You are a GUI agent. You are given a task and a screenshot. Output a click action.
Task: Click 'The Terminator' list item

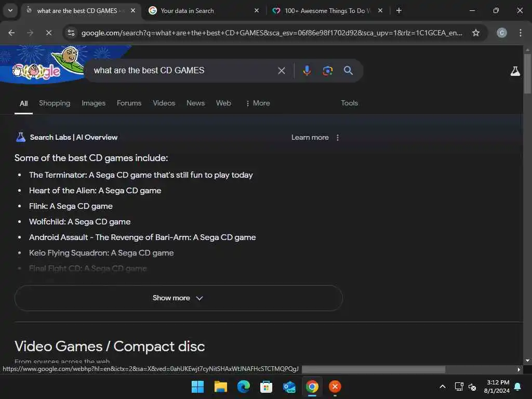141,175
